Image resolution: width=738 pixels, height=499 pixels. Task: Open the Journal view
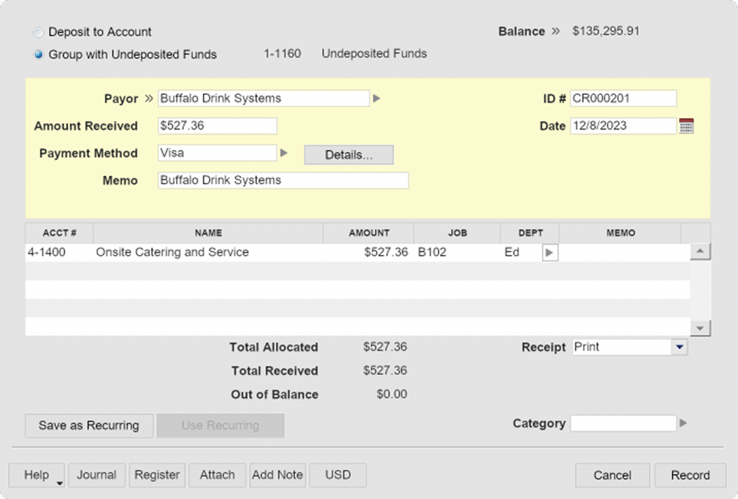click(97, 475)
